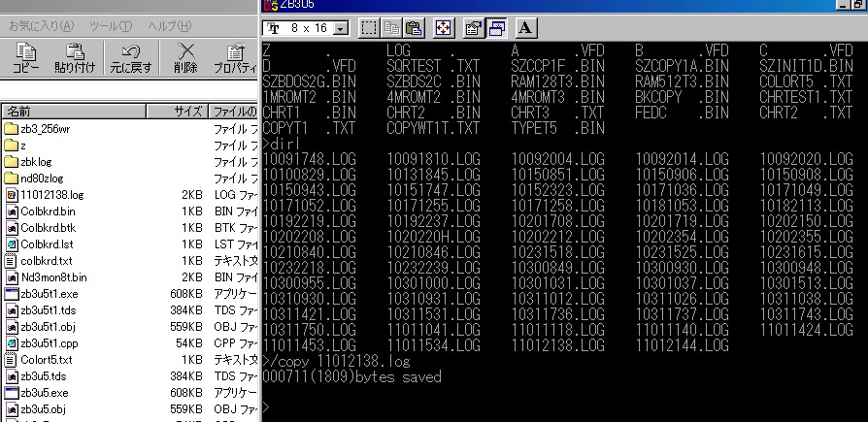This screenshot has height=422, width=868.
Task: Click TYPET5 .BIN in console listing
Action: [x=558, y=128]
